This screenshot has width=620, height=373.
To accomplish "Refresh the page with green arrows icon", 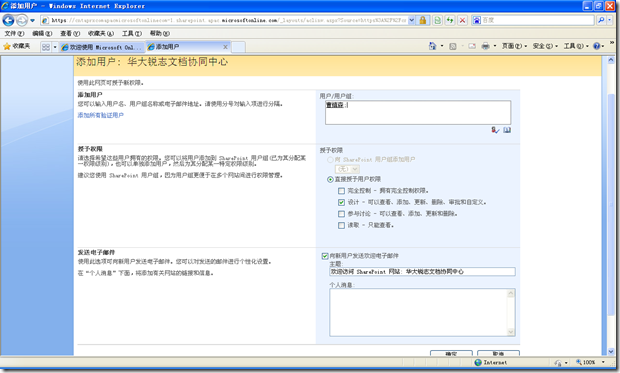I will 450,20.
